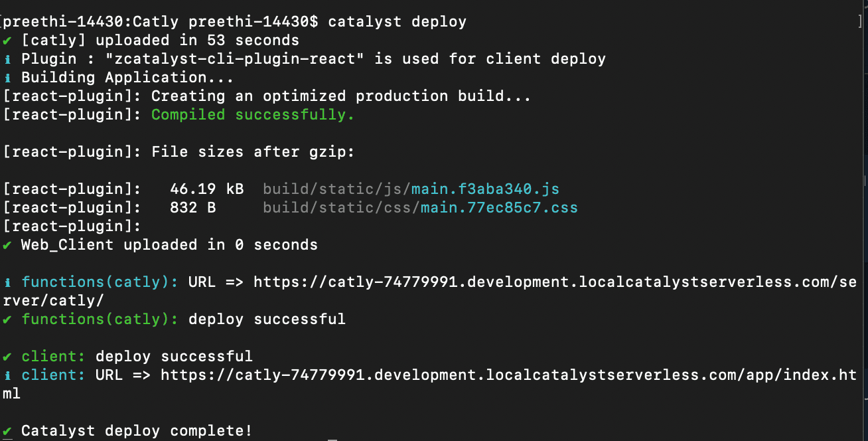Click the info icon before 'client: URL'
Screen dimensions: 868x441
pos(7,375)
